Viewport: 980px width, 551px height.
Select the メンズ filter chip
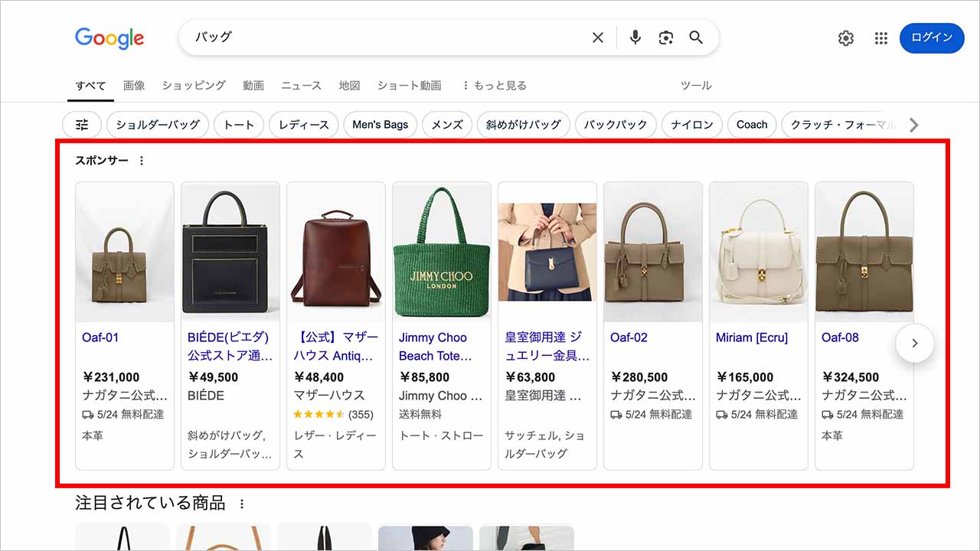(447, 125)
